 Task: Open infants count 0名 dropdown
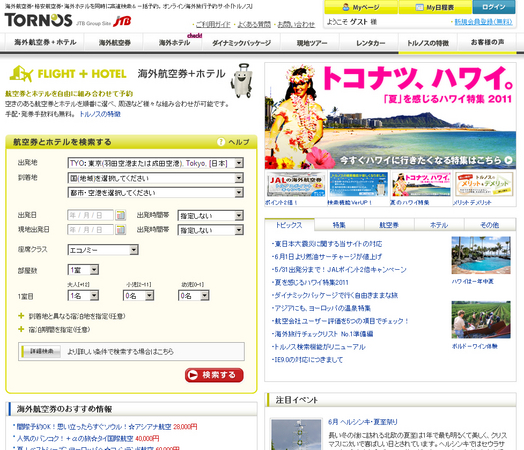coord(194,296)
